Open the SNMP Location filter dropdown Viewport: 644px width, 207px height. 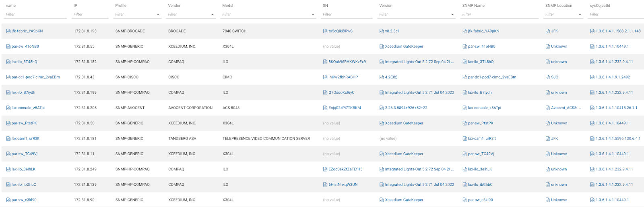[580, 14]
